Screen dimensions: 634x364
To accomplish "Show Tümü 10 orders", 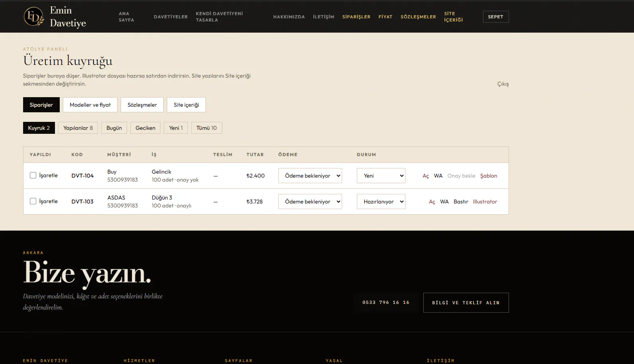I will [x=207, y=128].
